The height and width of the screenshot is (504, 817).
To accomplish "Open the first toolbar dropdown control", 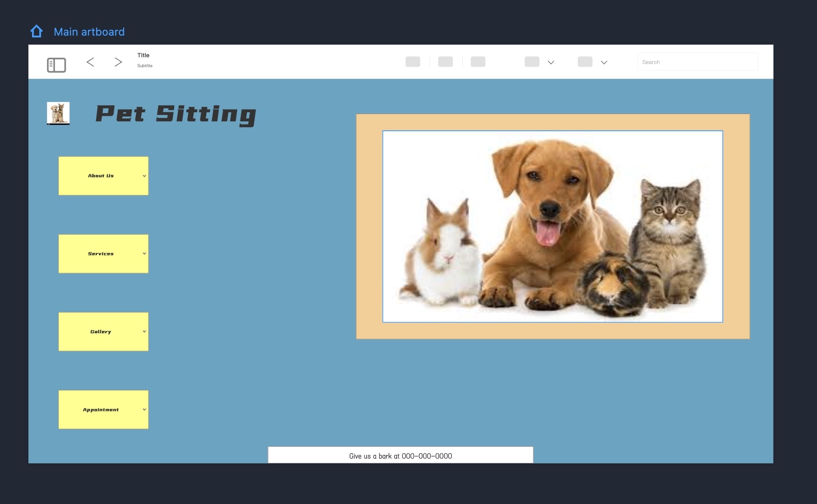I will point(551,62).
